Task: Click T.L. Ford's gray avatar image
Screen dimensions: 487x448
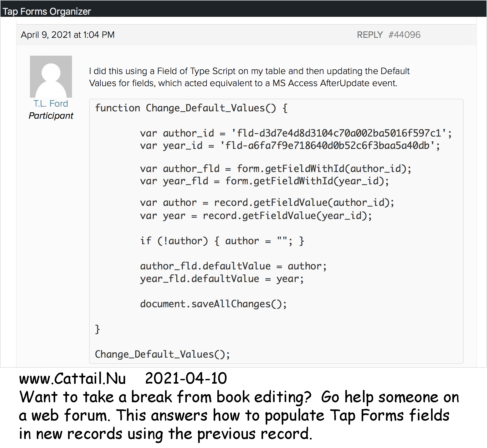Action: [51, 77]
